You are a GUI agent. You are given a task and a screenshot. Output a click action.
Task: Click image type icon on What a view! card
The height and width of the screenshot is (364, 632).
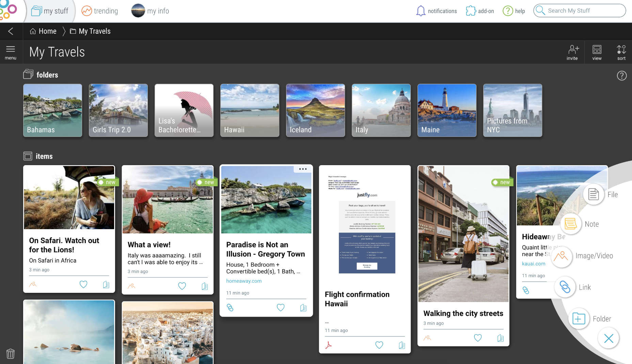(131, 286)
